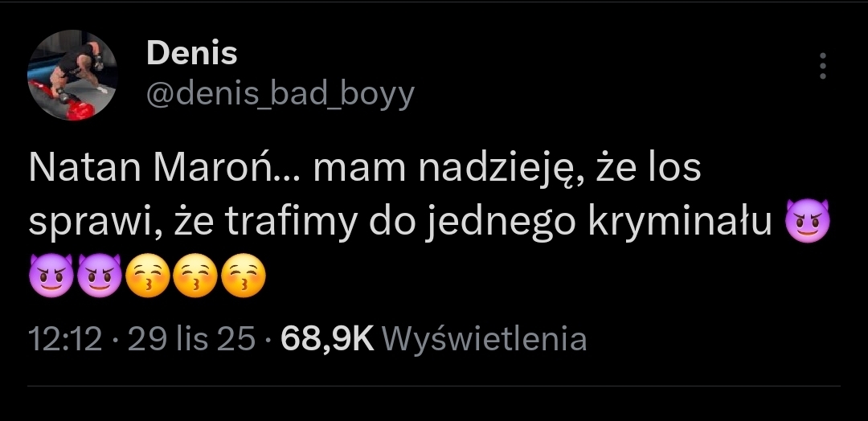This screenshot has width=868, height=421.
Task: Click the display name Denis
Action: 191,54
